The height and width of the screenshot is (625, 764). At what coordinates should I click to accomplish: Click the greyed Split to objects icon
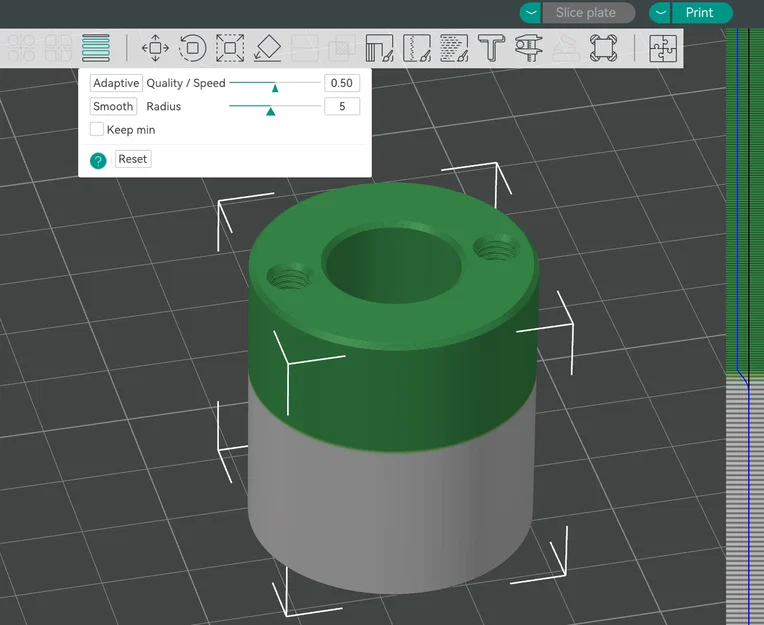(x=21, y=48)
